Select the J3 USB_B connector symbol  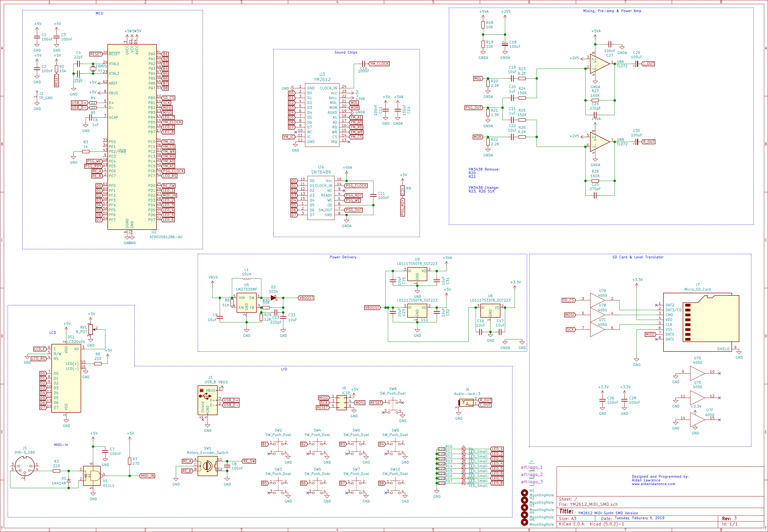click(x=207, y=400)
